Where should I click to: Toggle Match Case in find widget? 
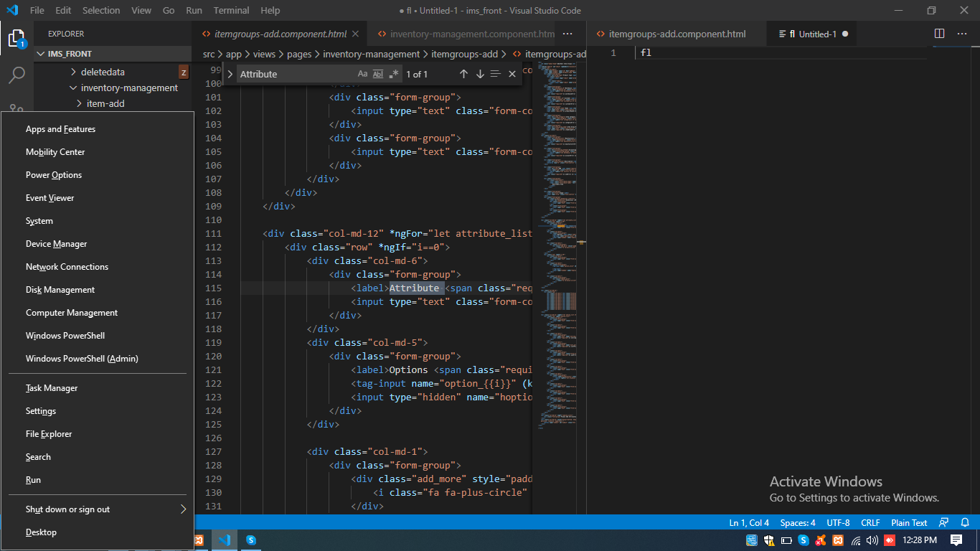click(362, 74)
